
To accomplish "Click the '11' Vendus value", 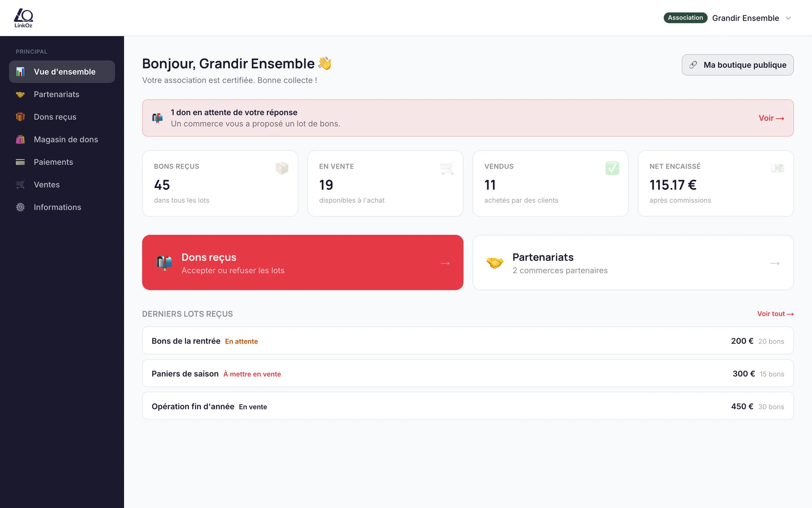I will pos(490,185).
